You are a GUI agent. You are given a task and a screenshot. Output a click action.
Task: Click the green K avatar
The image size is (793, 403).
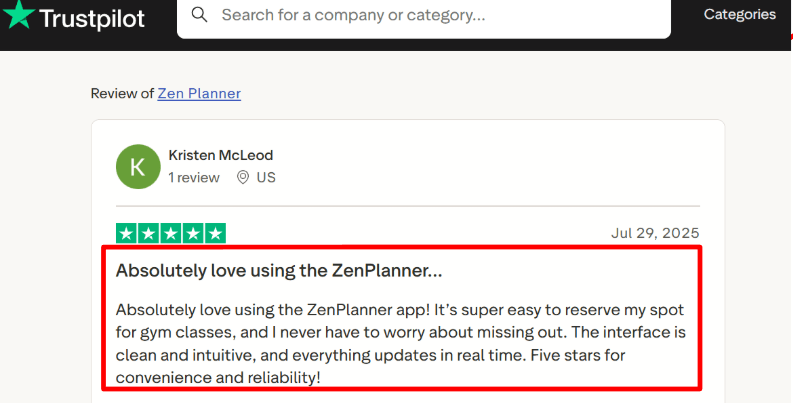(137, 166)
